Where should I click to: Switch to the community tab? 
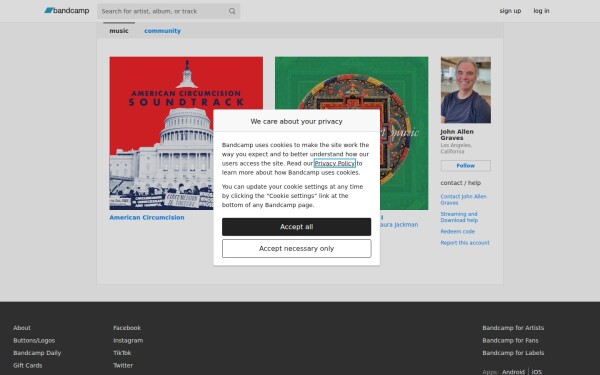[x=162, y=31]
